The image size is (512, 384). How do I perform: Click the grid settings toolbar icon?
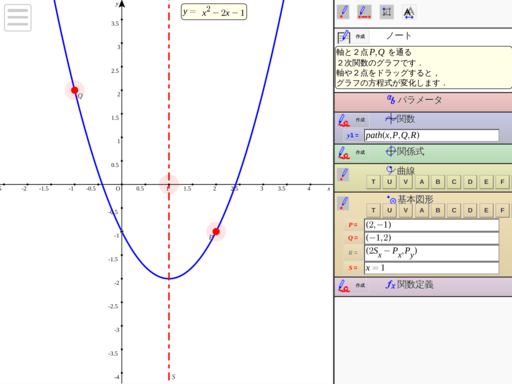[x=386, y=12]
